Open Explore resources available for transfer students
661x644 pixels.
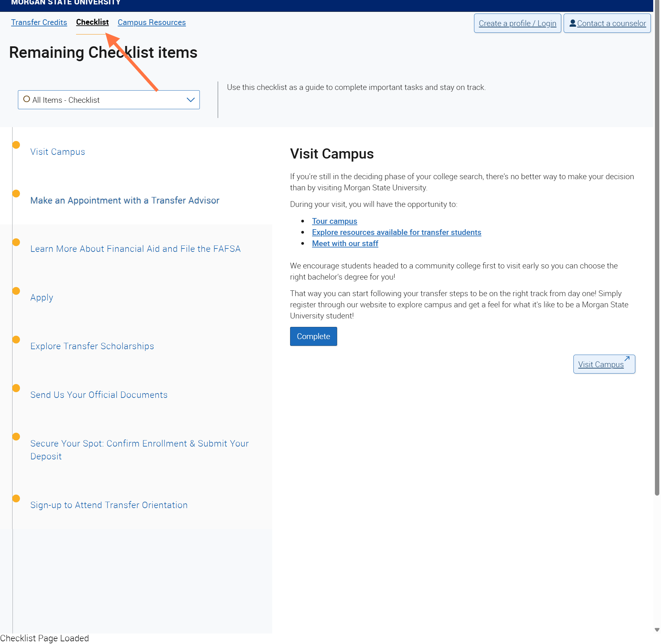(x=397, y=232)
